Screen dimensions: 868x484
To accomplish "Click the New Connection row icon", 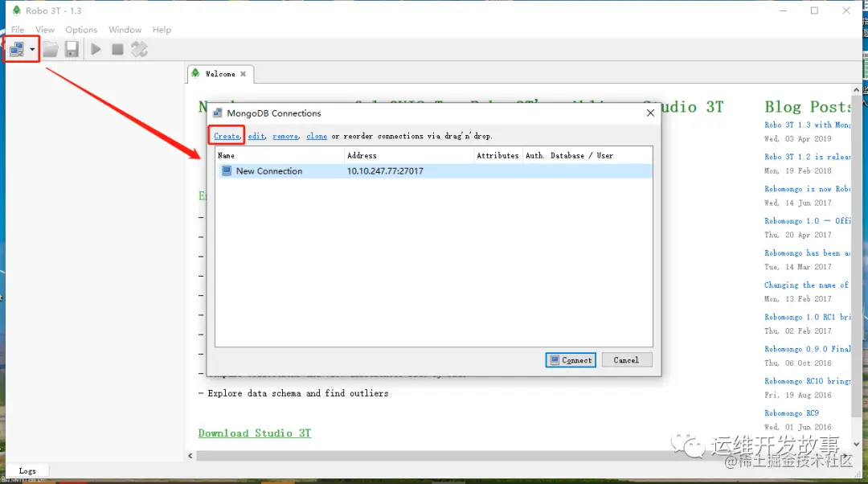I will tap(227, 171).
